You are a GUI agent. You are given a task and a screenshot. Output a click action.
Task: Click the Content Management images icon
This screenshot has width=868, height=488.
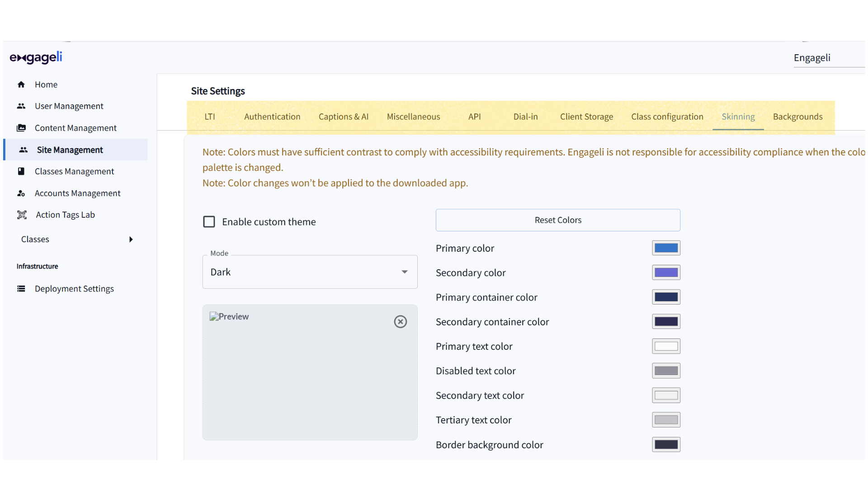21,128
